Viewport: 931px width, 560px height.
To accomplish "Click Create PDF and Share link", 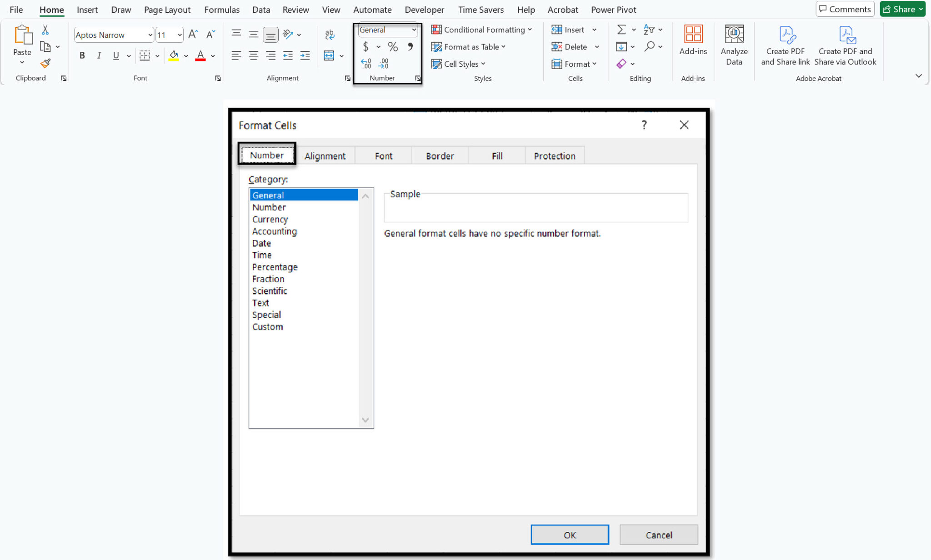I will pyautogui.click(x=785, y=45).
